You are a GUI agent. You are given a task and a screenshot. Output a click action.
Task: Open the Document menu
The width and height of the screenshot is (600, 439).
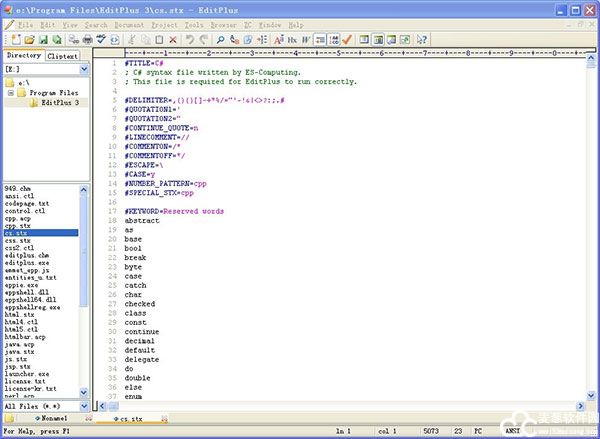(x=128, y=23)
